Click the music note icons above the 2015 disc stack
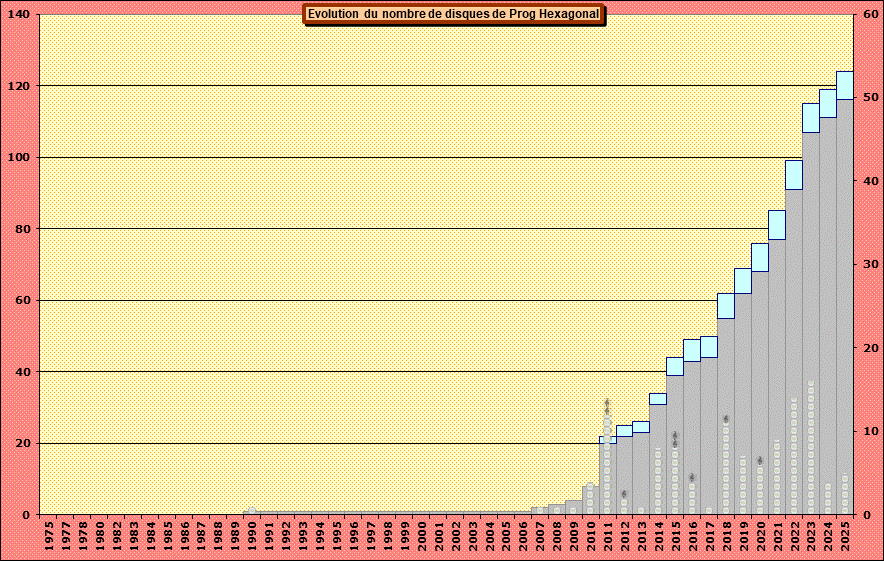 tap(675, 439)
